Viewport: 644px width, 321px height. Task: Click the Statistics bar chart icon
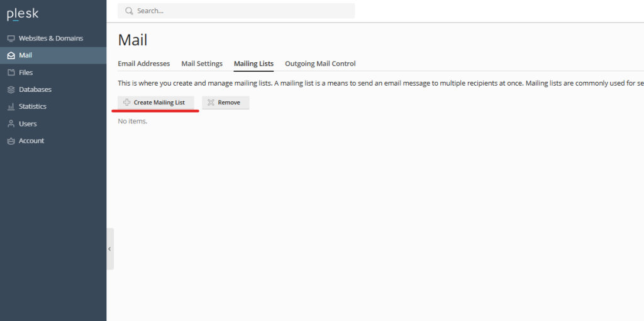11,106
